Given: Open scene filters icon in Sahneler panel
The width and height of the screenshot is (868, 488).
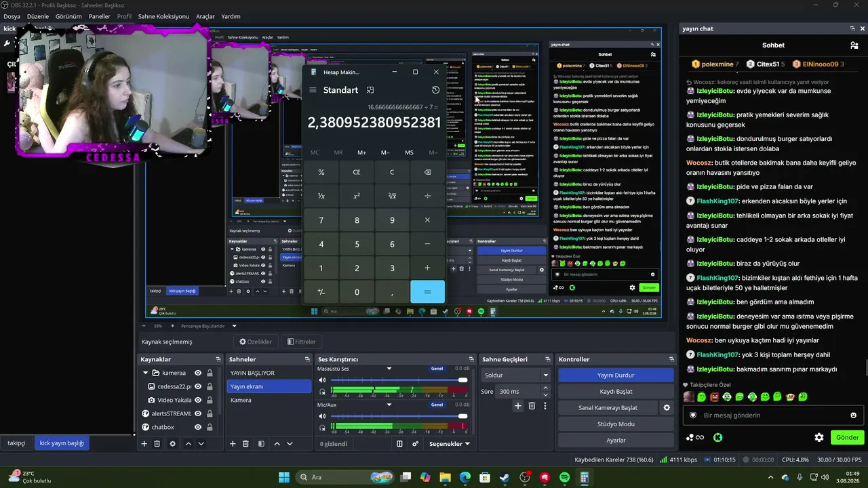Looking at the screenshot, I should (261, 444).
